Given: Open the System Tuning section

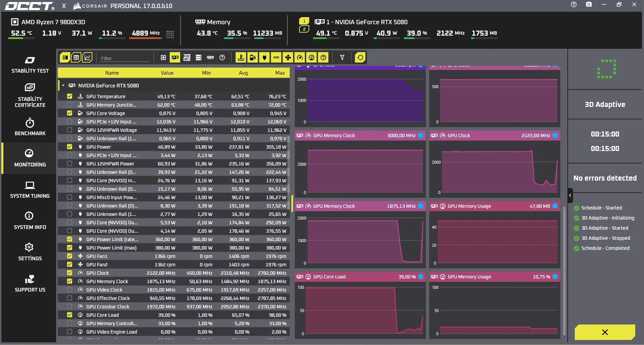Looking at the screenshot, I should (30, 189).
